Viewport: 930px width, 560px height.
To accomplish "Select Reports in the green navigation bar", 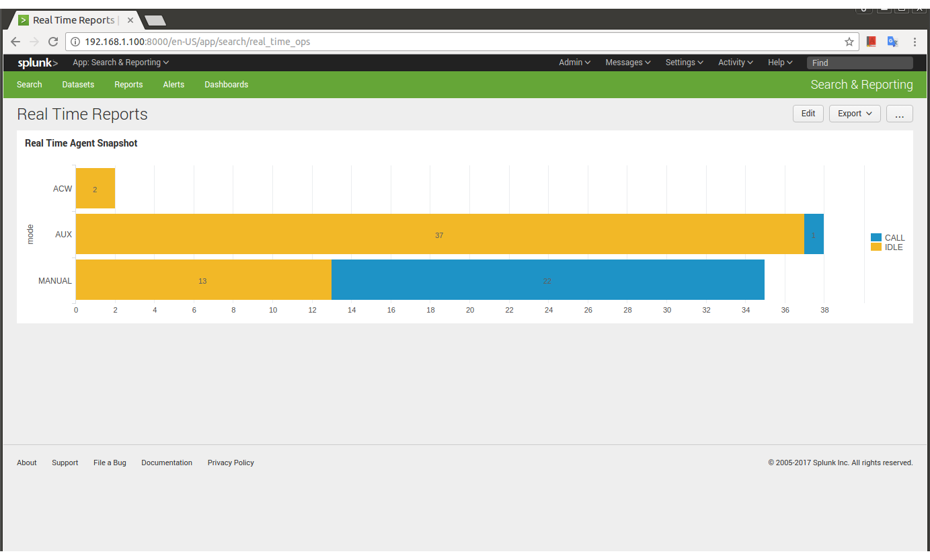I will [x=128, y=85].
